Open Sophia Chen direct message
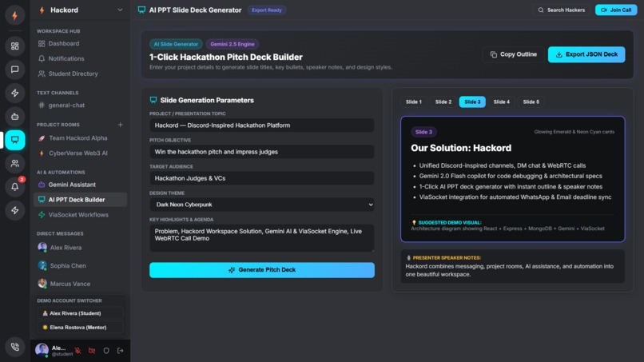 [x=80, y=265]
